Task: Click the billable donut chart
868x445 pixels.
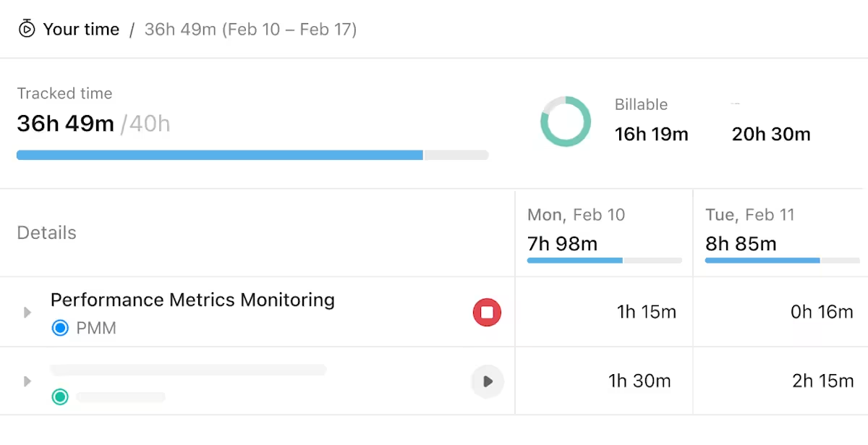Action: click(566, 122)
